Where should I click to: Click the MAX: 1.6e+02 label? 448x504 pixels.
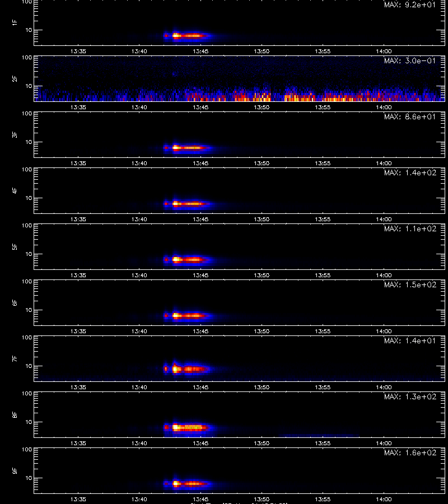click(410, 452)
